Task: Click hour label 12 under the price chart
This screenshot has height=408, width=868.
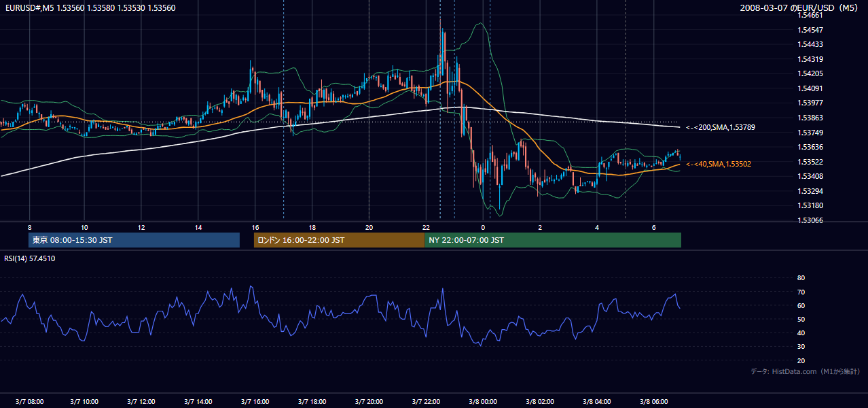Action: [141, 227]
